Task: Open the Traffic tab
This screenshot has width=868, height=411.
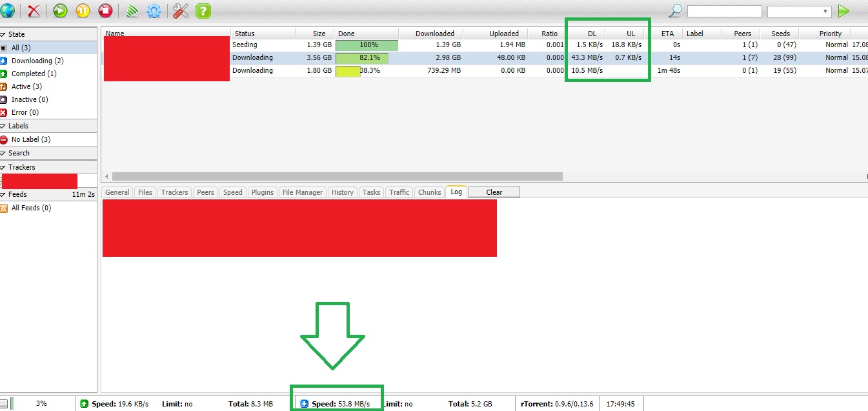Action: tap(399, 192)
